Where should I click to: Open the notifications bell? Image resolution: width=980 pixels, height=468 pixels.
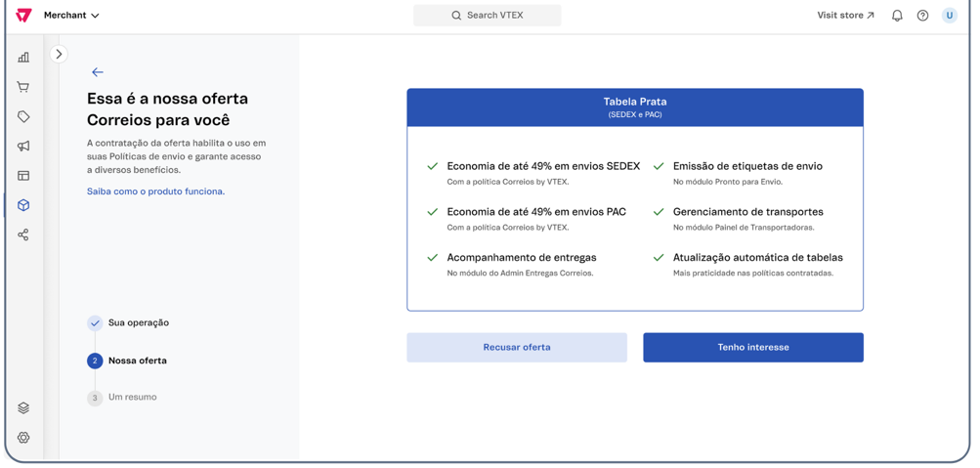[896, 16]
